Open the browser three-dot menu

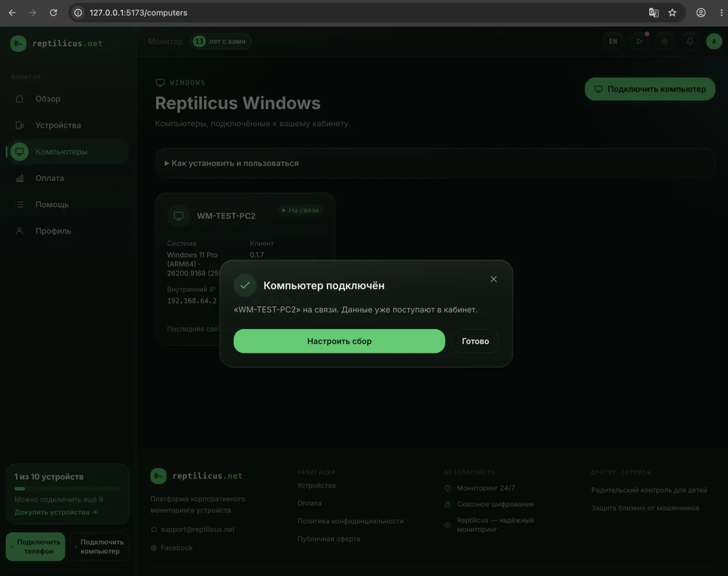[x=721, y=12]
